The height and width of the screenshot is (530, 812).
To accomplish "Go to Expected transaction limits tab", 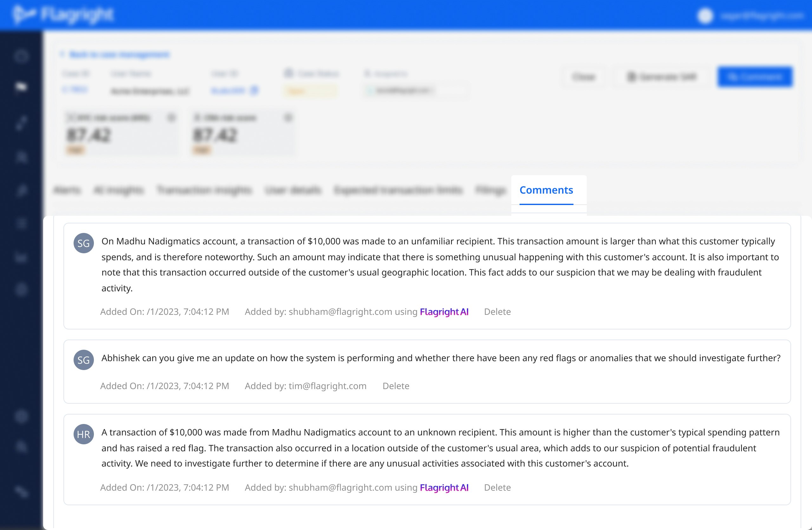I will pyautogui.click(x=398, y=190).
